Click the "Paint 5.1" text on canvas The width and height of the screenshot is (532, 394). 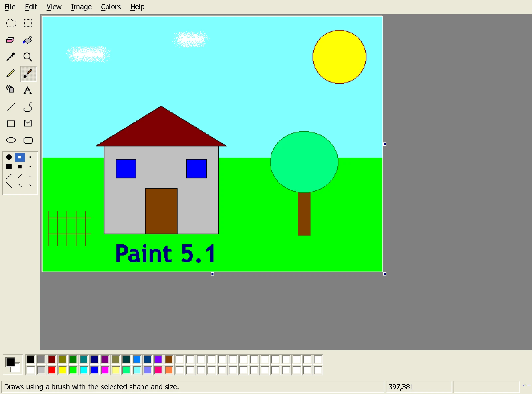[x=165, y=254]
